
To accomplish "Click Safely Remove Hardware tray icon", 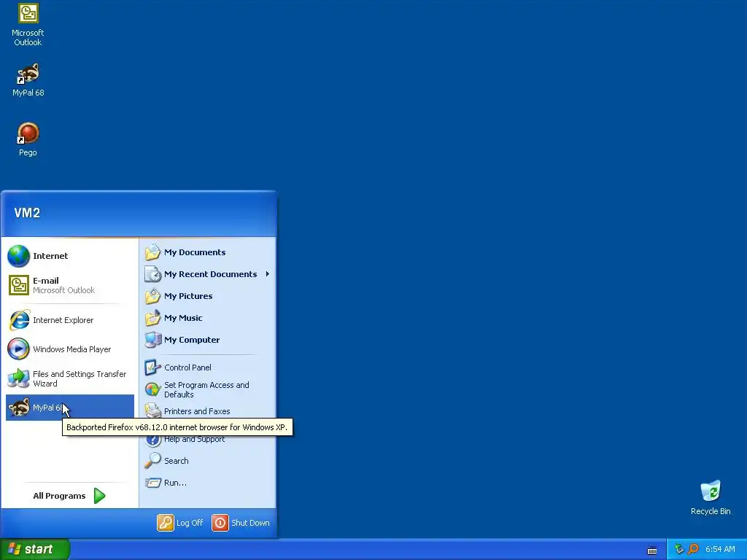I will coord(679,549).
